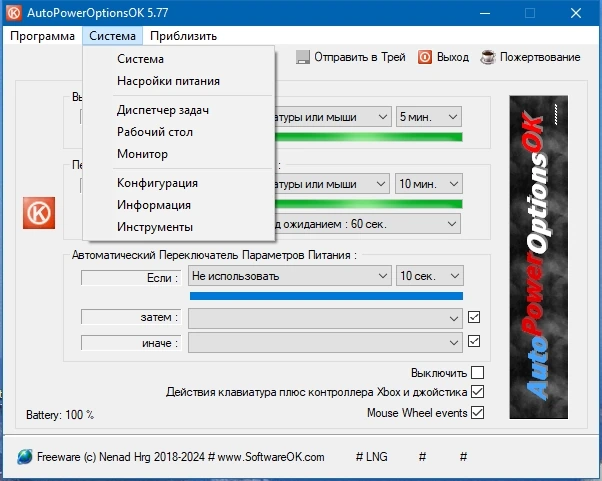The height and width of the screenshot is (481, 602).
Task: Open the Не использовать dropdown
Action: click(290, 276)
